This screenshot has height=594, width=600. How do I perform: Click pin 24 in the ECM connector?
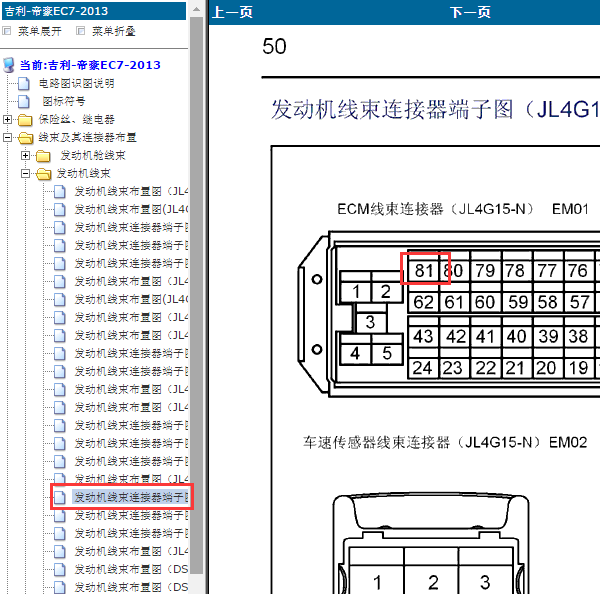pyautogui.click(x=422, y=368)
